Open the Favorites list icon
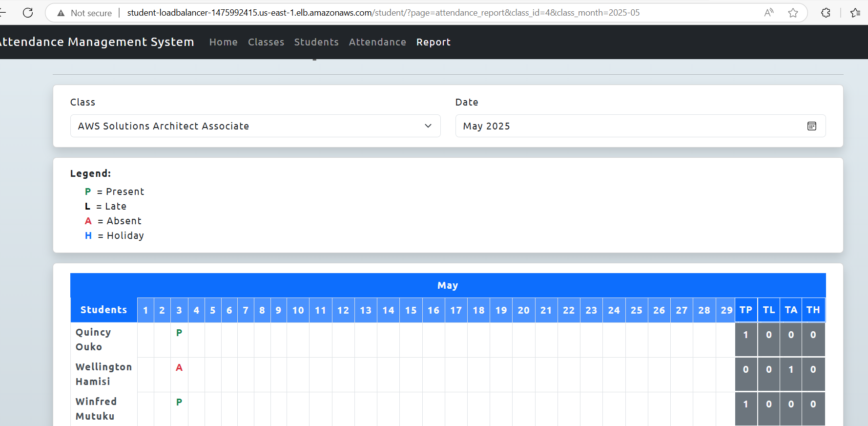 (x=855, y=13)
